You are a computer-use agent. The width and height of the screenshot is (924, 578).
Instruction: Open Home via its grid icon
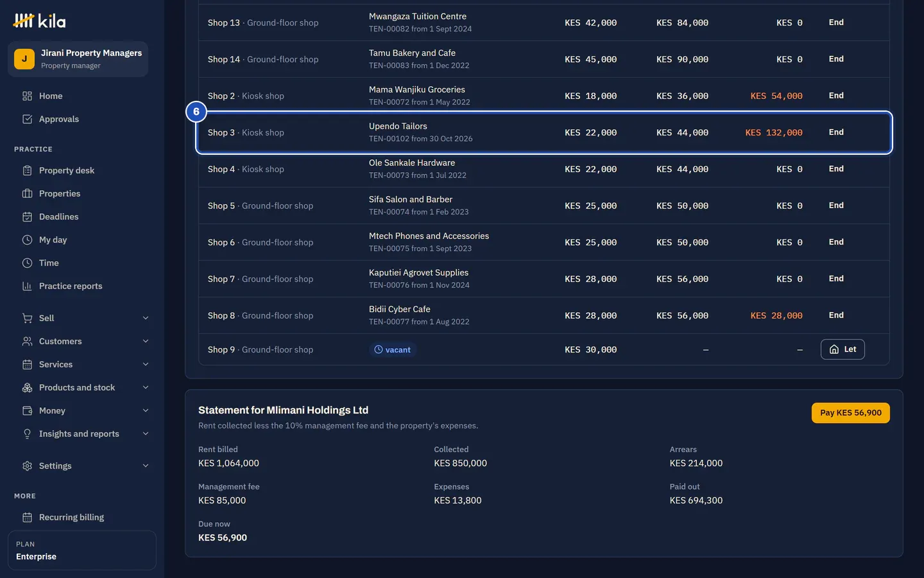tap(27, 96)
